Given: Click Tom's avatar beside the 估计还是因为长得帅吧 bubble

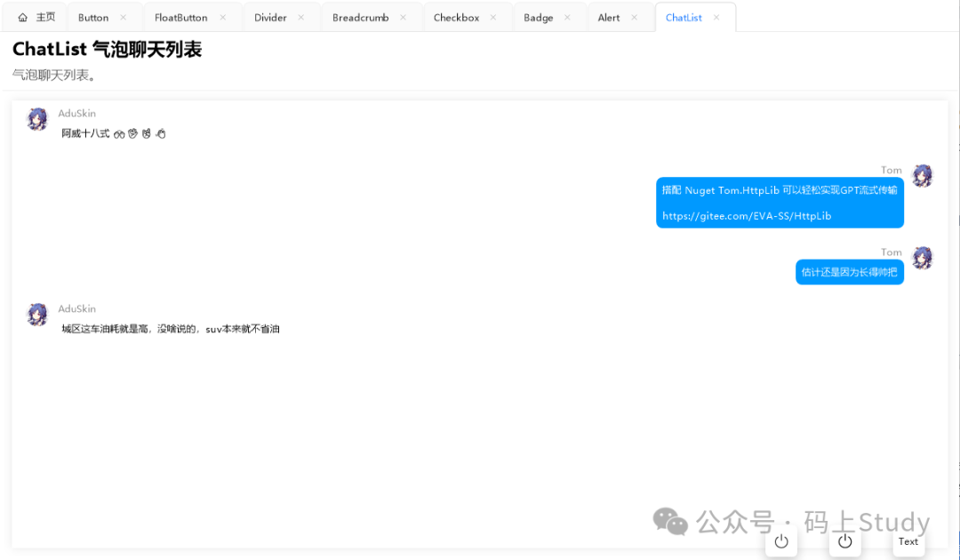Looking at the screenshot, I should (923, 258).
